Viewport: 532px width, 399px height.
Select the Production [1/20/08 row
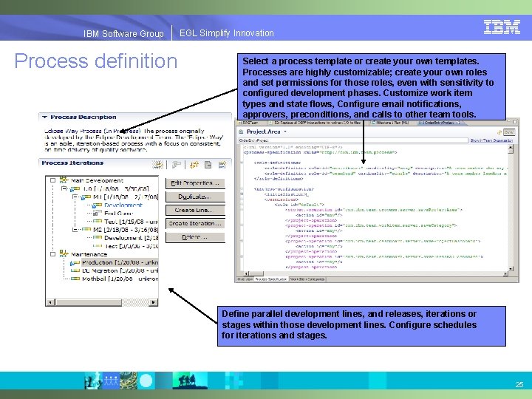point(120,262)
